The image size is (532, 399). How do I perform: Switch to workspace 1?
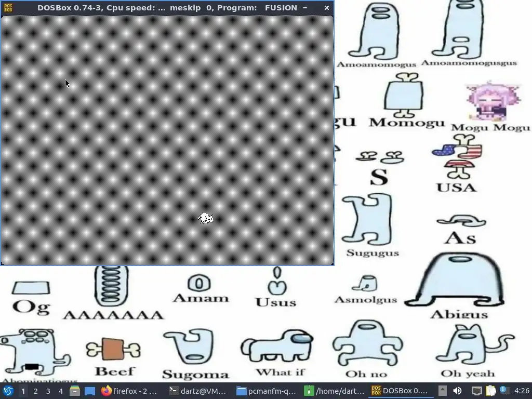pos(23,391)
